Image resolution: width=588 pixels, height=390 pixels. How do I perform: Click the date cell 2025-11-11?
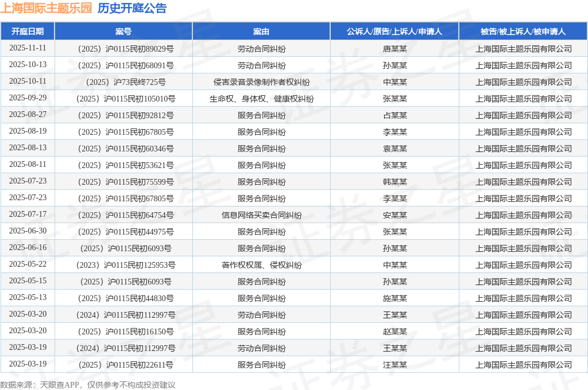28,48
